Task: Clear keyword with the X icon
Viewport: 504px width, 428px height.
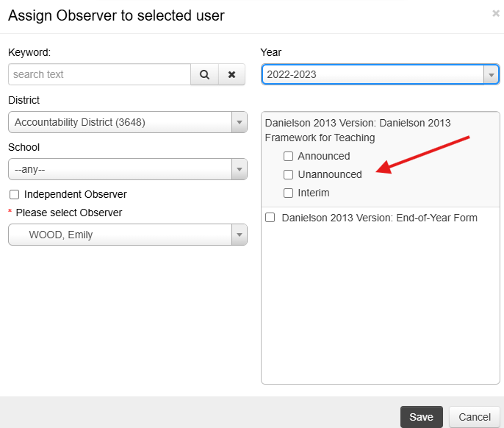Action: pyautogui.click(x=231, y=75)
